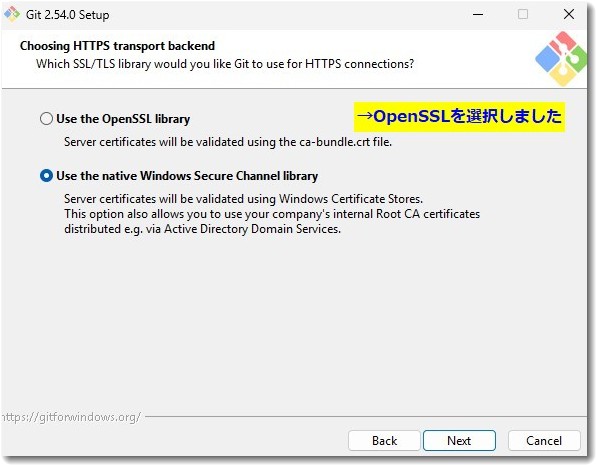Click the disabled maximize button
The image size is (596, 465).
point(523,14)
